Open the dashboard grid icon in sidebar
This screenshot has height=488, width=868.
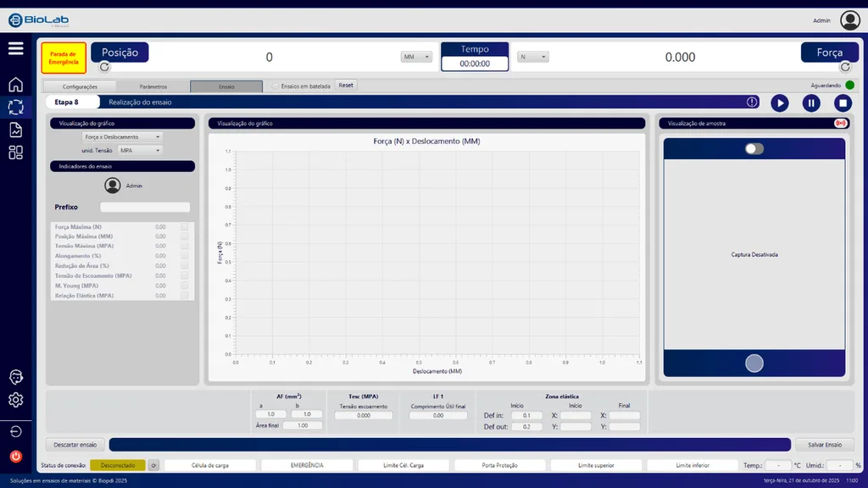15,152
